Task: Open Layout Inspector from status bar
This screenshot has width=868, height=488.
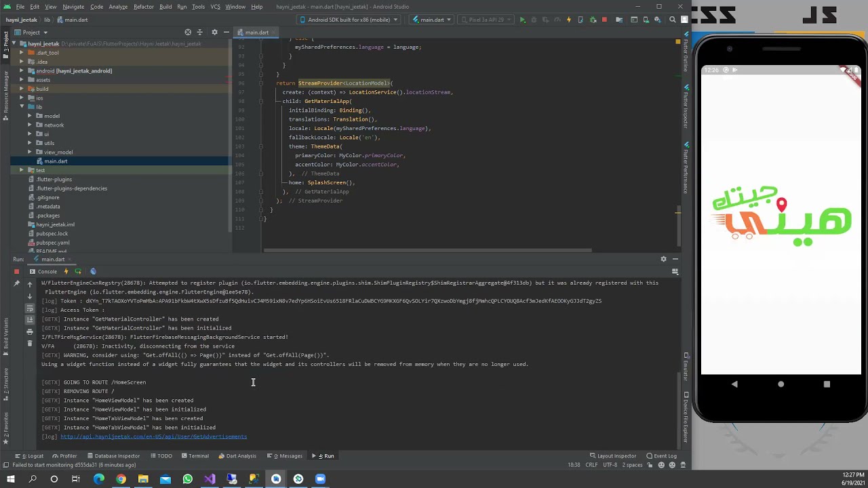Action: (613, 455)
